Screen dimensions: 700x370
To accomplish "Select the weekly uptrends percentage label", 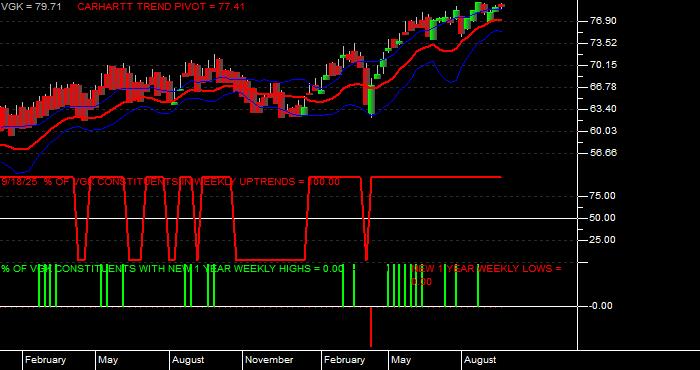I will tap(170, 182).
